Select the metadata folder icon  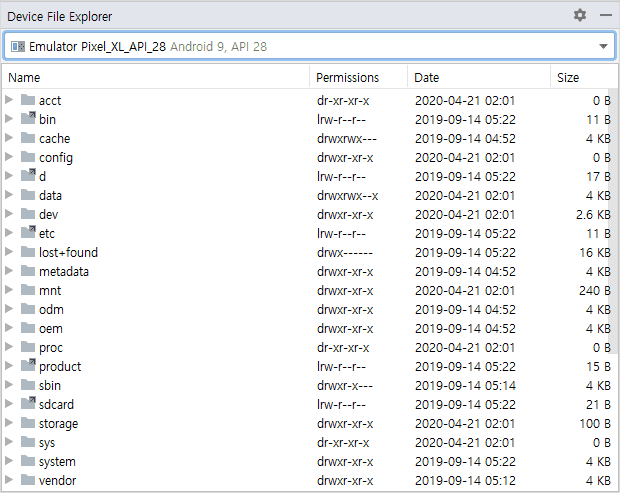(x=28, y=270)
